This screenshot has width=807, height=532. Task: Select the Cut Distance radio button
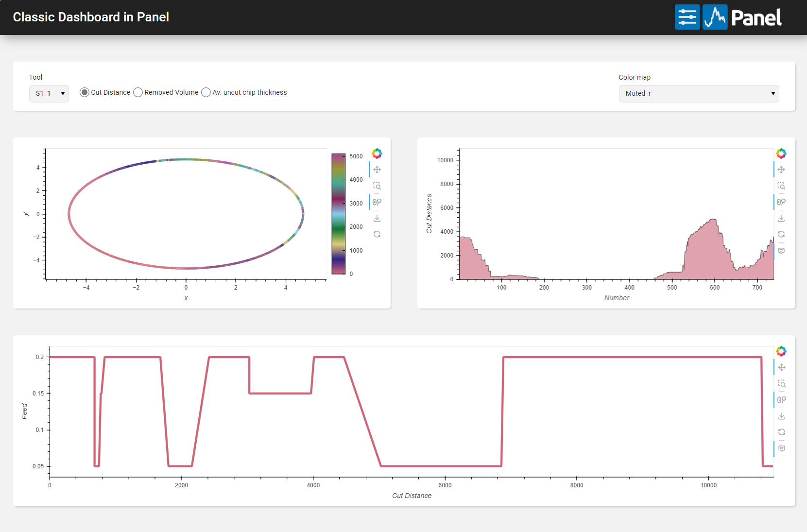pos(85,92)
